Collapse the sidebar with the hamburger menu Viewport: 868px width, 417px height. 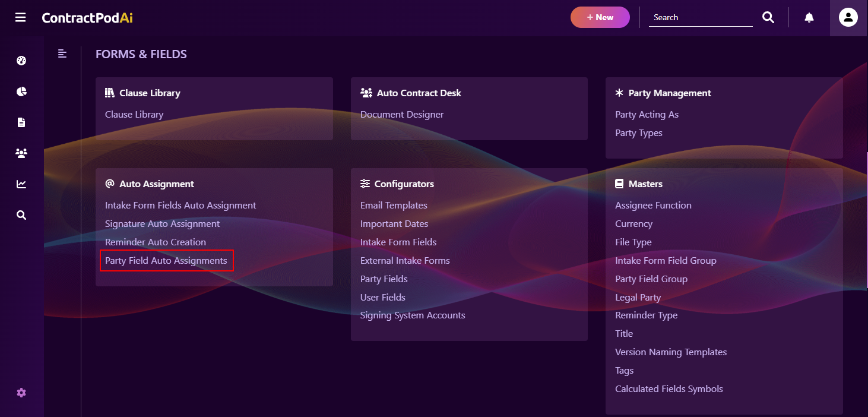(x=20, y=17)
